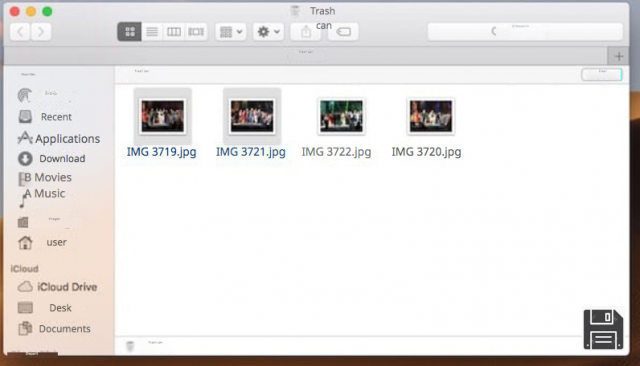Click the IMG 3722.jpg file name
The width and height of the screenshot is (640, 366).
[336, 152]
